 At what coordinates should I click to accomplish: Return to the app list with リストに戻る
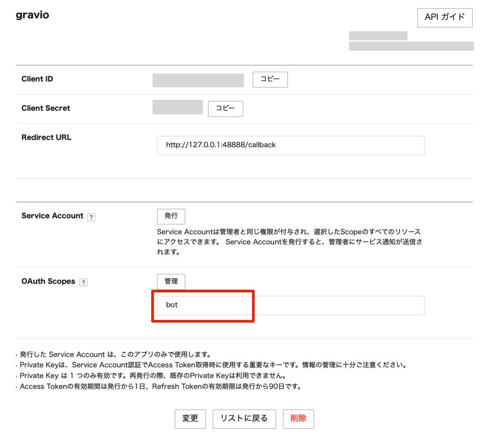click(x=244, y=419)
